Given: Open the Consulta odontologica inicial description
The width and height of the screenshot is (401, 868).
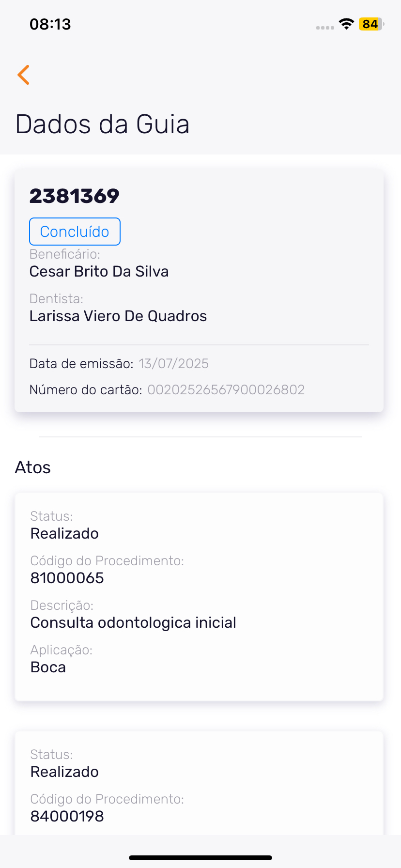Looking at the screenshot, I should click(x=133, y=622).
